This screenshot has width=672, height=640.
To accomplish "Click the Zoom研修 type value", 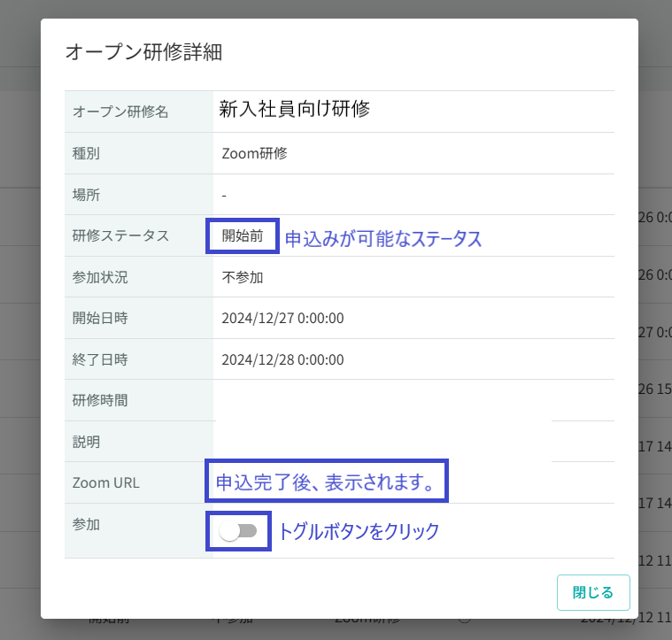I will coord(255,153).
